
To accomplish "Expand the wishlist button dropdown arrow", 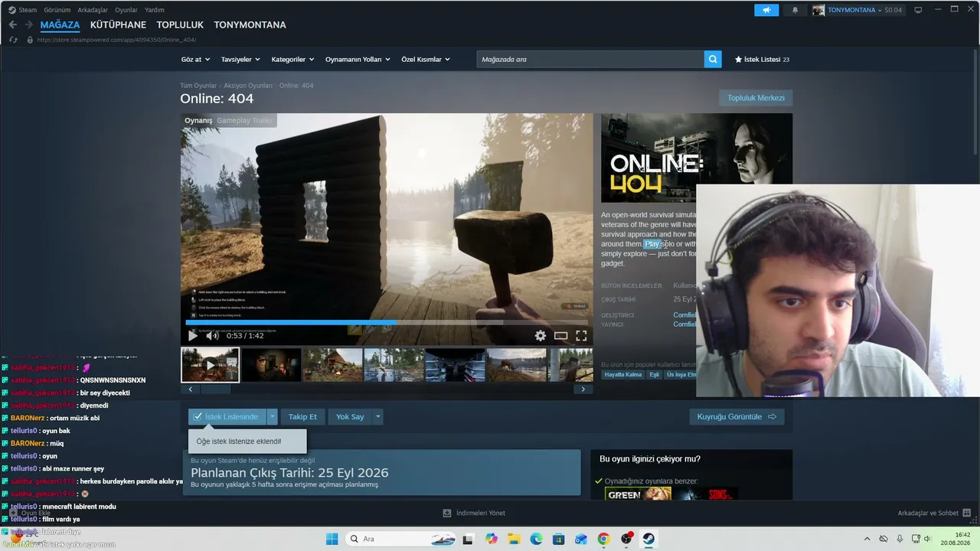I will coord(272,416).
